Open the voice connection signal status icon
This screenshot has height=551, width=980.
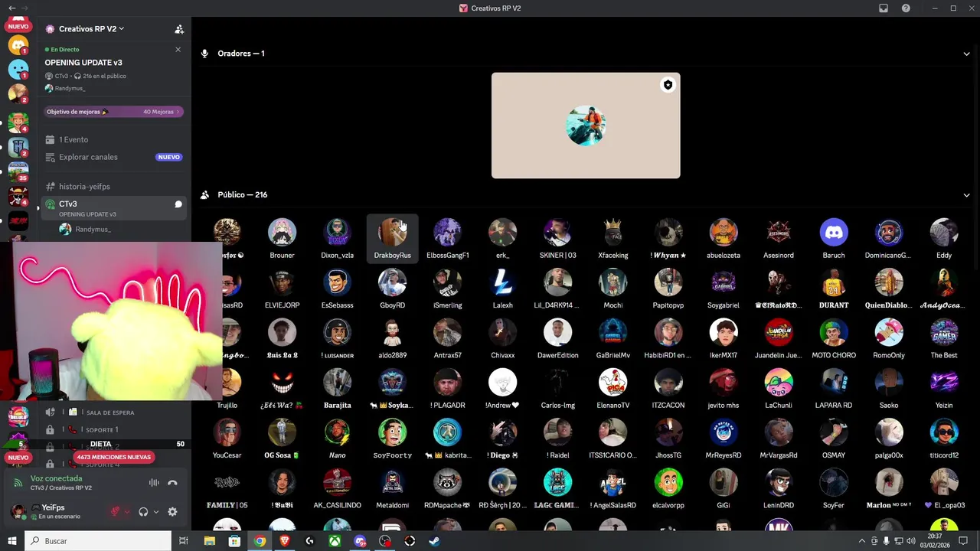tap(18, 483)
